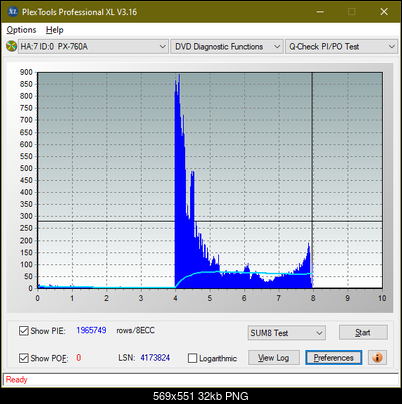Viewport: 402px width, 404px height.
Task: Click the POF value 0
Action: pyautogui.click(x=79, y=358)
